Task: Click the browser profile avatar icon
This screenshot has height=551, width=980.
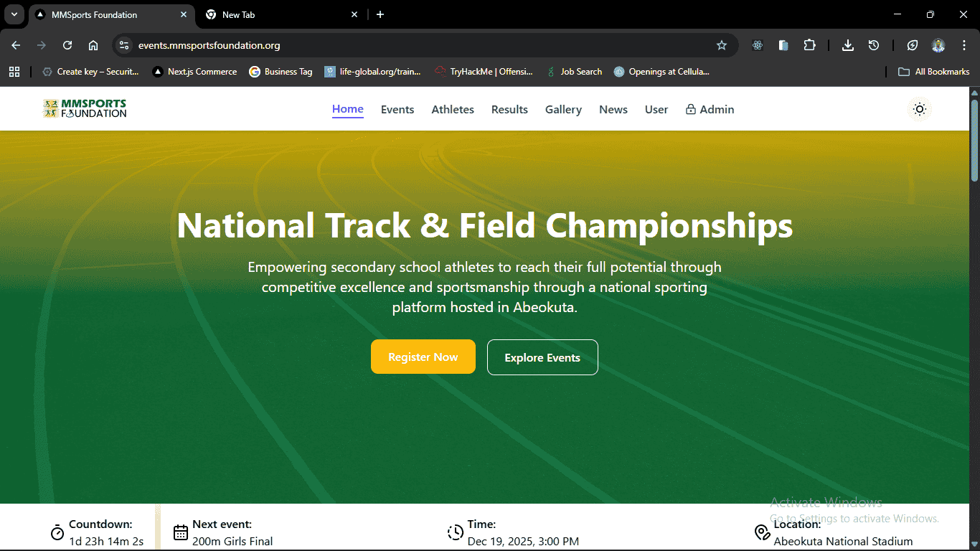Action: click(938, 44)
